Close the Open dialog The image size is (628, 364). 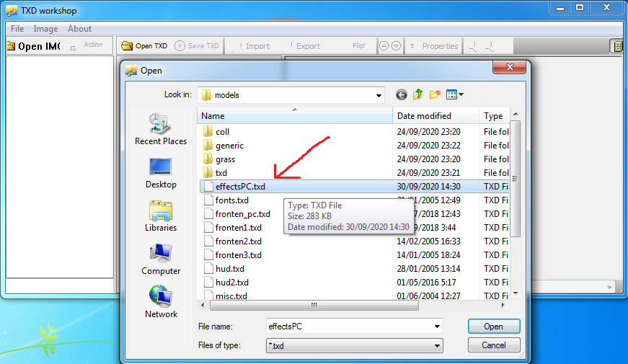pos(510,67)
